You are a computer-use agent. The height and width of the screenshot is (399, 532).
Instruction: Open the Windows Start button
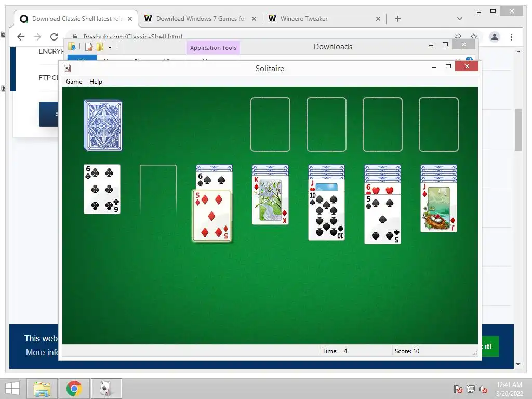(12, 389)
